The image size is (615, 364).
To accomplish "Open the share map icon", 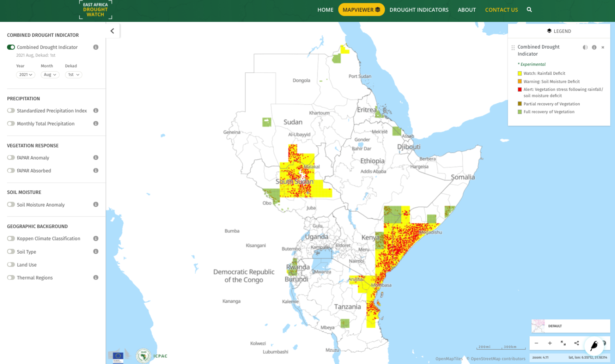I will point(577,343).
